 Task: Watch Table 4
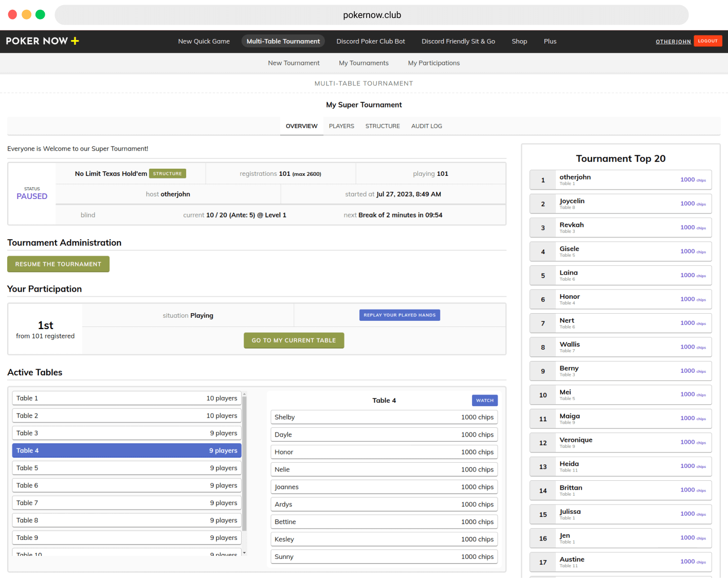pyautogui.click(x=484, y=401)
